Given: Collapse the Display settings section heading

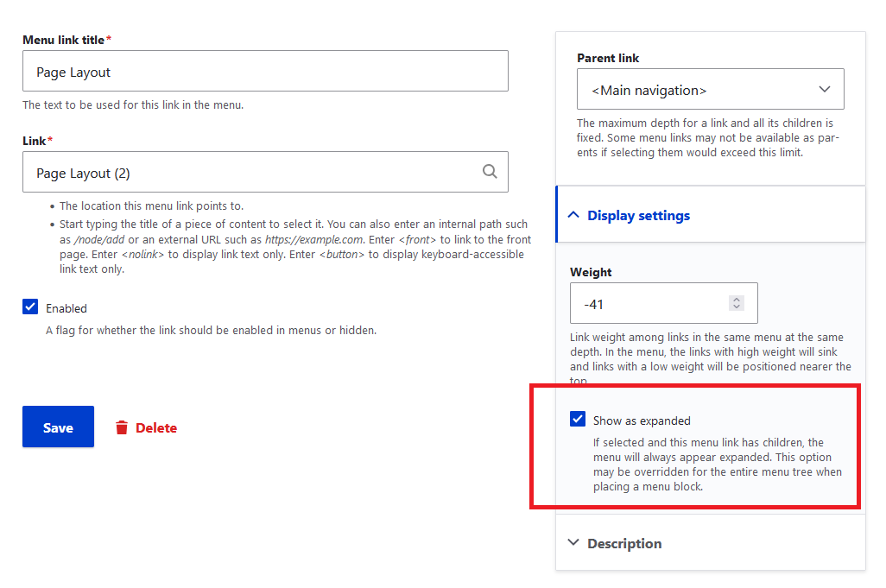Looking at the screenshot, I should [638, 215].
